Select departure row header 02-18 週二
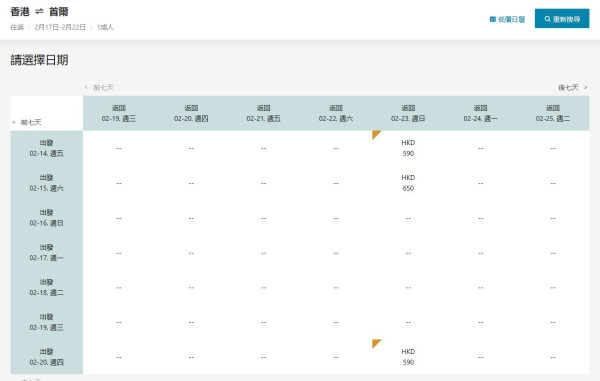The height and width of the screenshot is (381, 600). [47, 287]
